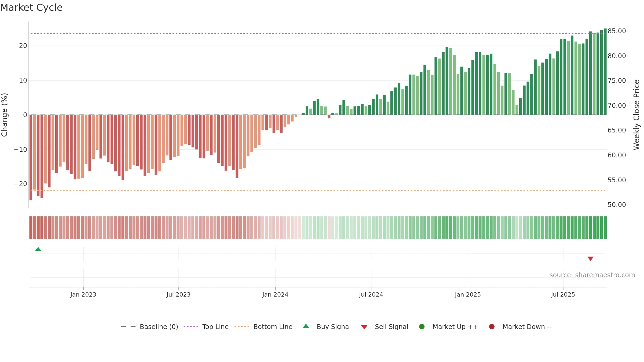
Task: Click the 85.00 price tick label
Action: click(x=617, y=31)
